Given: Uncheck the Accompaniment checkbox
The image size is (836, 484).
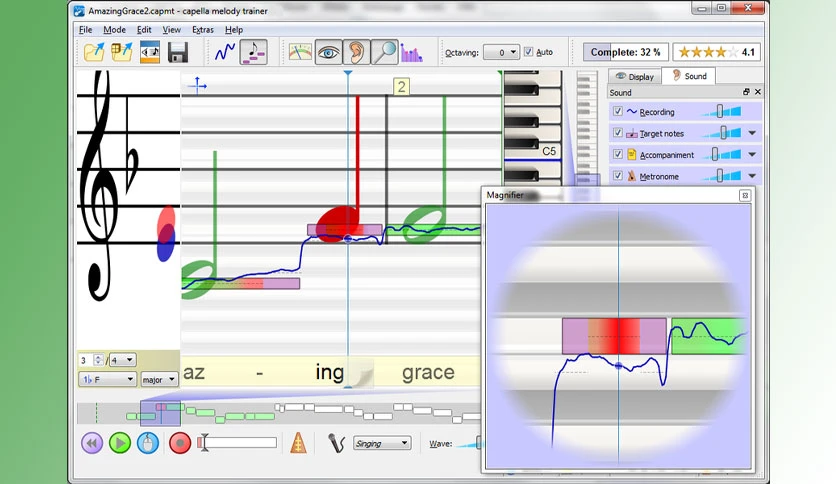Looking at the screenshot, I should [x=617, y=154].
